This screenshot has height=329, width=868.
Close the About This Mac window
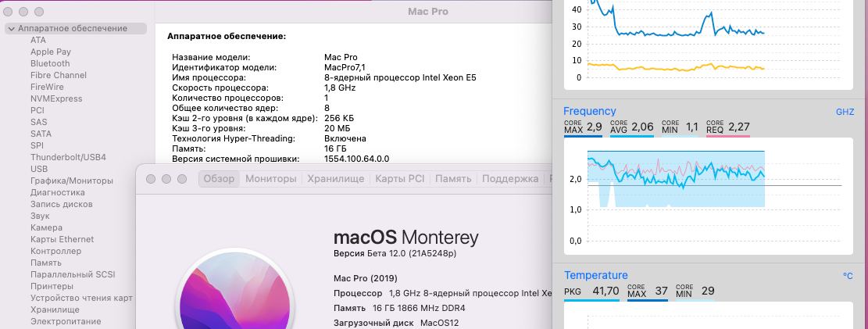pos(151,179)
